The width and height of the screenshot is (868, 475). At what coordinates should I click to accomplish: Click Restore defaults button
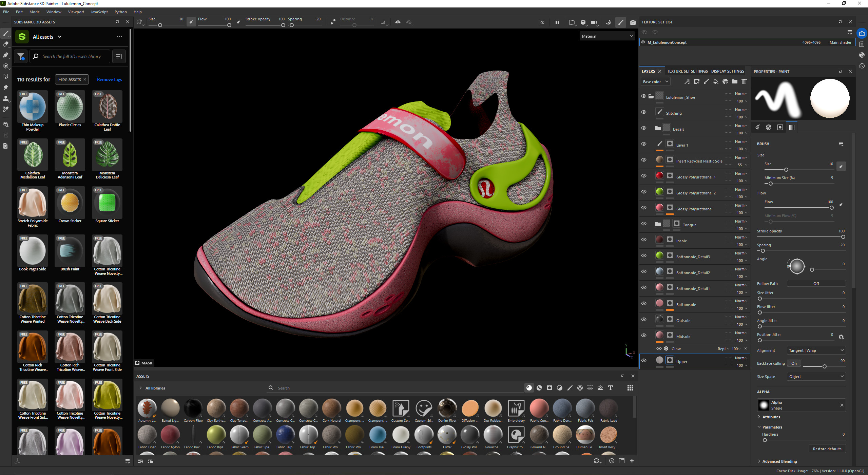coord(827,449)
